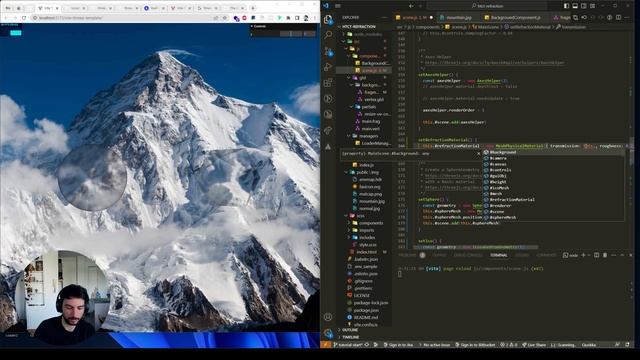The image size is (640, 360).
Task: Switch to the PROBLEMS panel tab
Action: [407, 255]
